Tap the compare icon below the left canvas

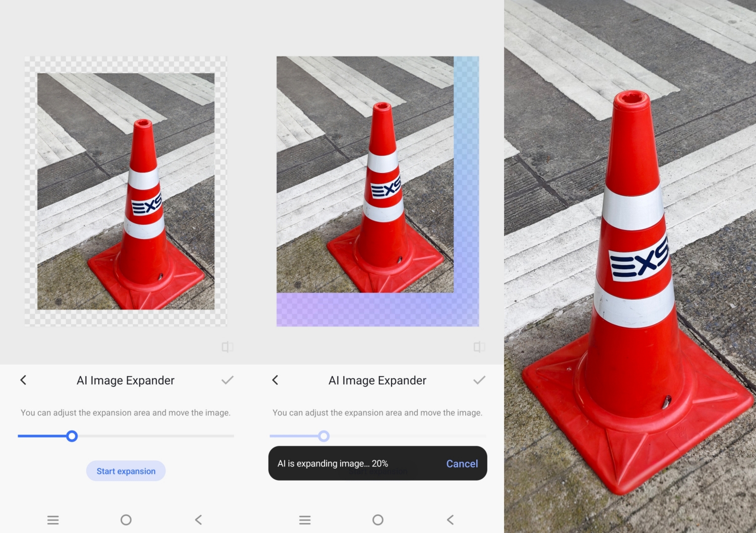(x=227, y=347)
